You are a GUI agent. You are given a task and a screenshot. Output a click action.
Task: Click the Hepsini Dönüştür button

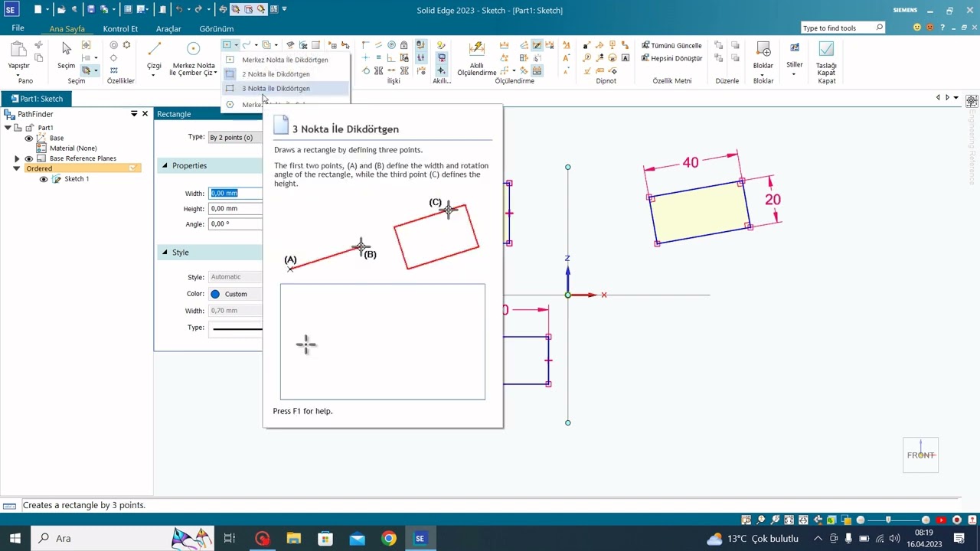click(671, 58)
